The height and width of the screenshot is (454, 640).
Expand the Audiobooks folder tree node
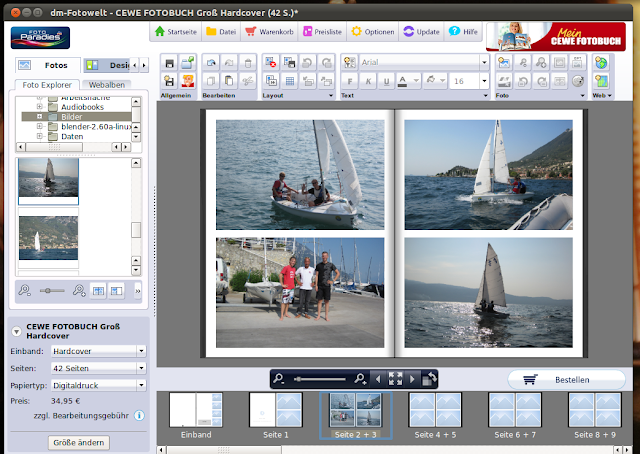pyautogui.click(x=40, y=107)
